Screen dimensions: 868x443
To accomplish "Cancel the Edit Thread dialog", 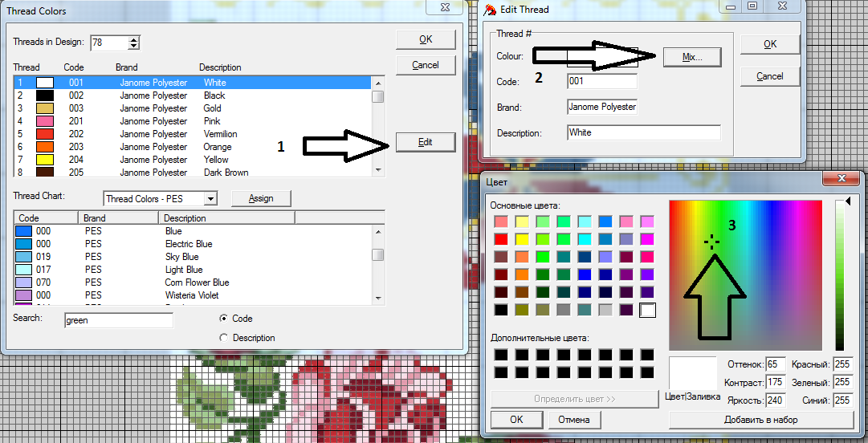I will click(770, 76).
